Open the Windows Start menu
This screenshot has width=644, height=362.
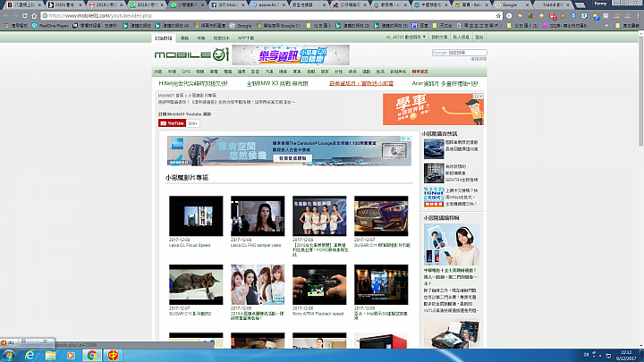(x=9, y=356)
